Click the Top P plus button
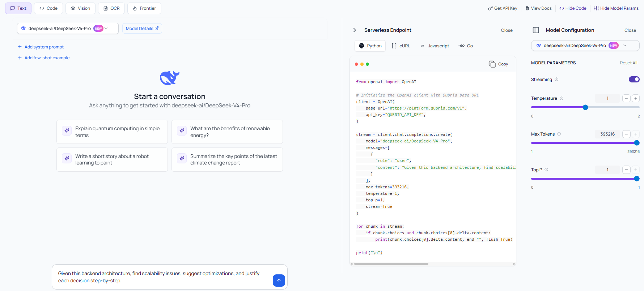The width and height of the screenshot is (644, 291). pos(636,170)
